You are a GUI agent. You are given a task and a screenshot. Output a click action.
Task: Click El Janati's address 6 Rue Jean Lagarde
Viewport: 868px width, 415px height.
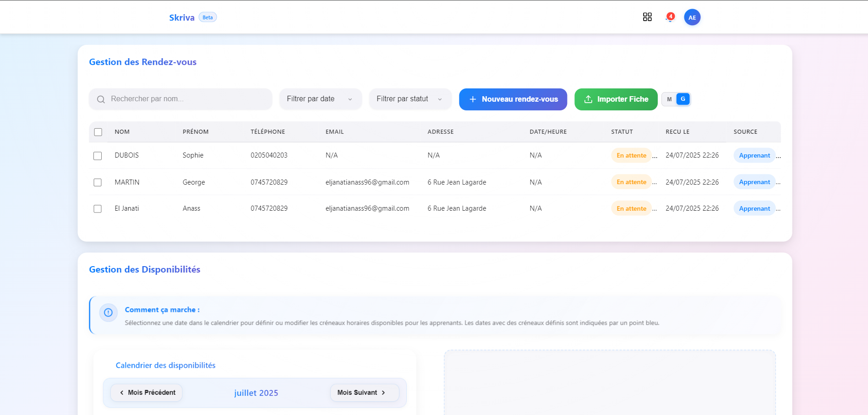[457, 208]
